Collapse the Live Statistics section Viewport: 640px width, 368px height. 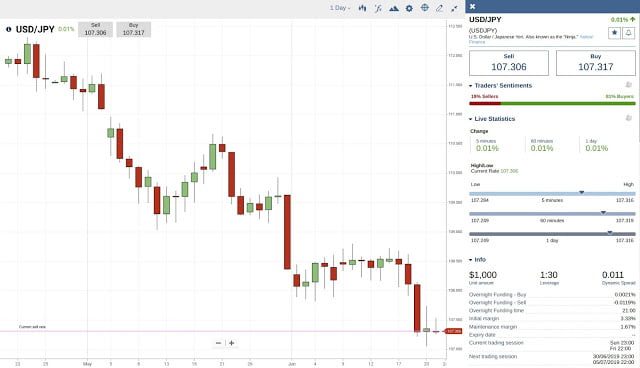click(471, 119)
